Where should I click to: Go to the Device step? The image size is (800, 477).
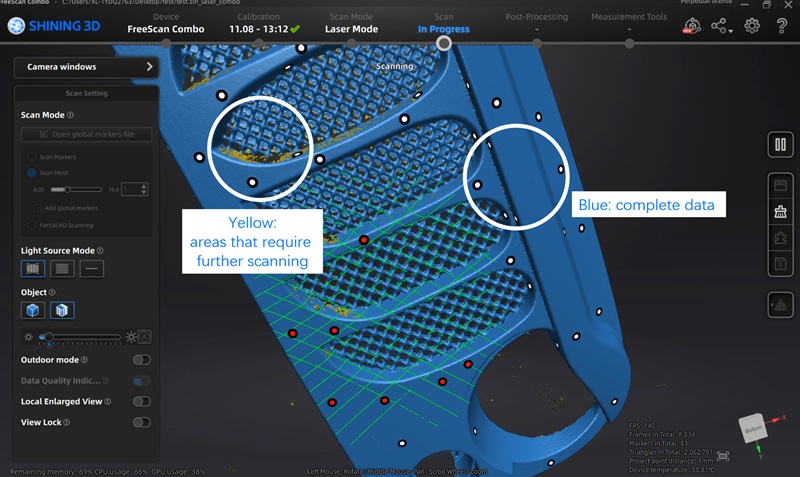pos(166,23)
